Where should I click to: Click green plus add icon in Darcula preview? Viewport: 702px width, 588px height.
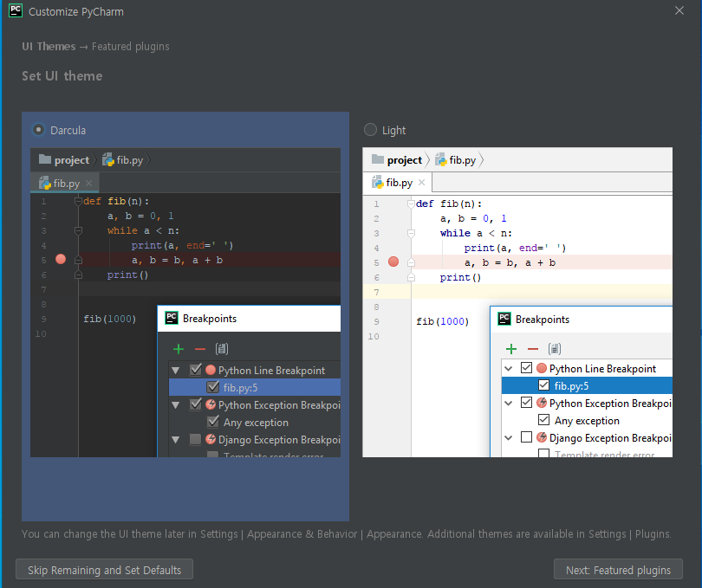179,349
